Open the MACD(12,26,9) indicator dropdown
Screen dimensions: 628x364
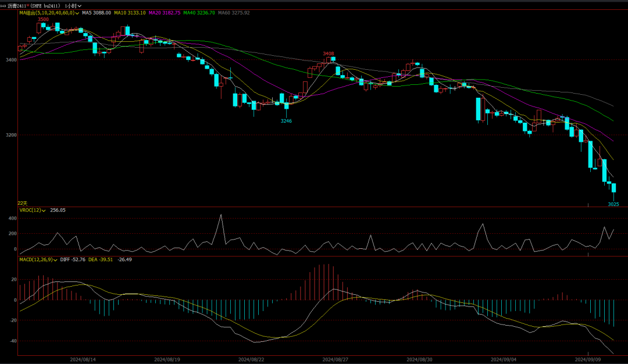(38, 259)
